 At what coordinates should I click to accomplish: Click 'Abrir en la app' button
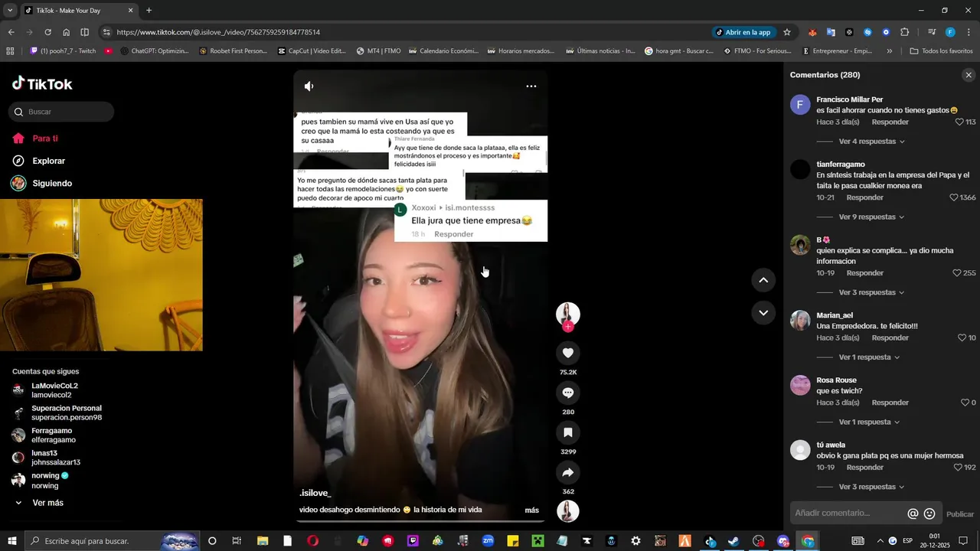(743, 32)
